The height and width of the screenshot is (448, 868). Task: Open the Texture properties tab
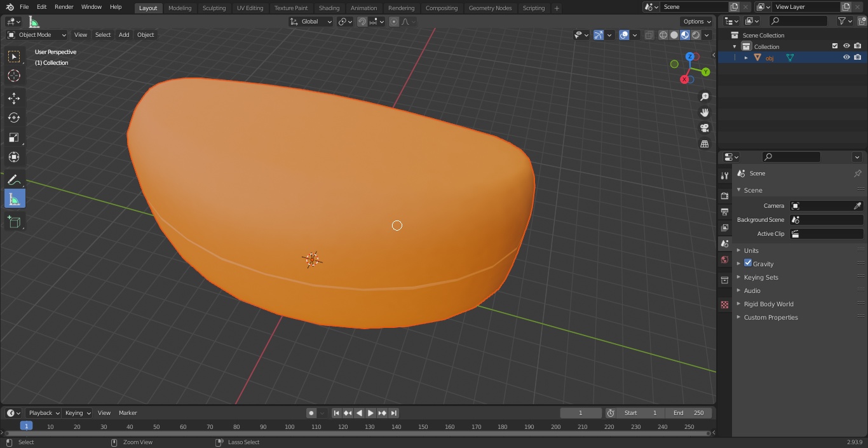[x=724, y=304]
